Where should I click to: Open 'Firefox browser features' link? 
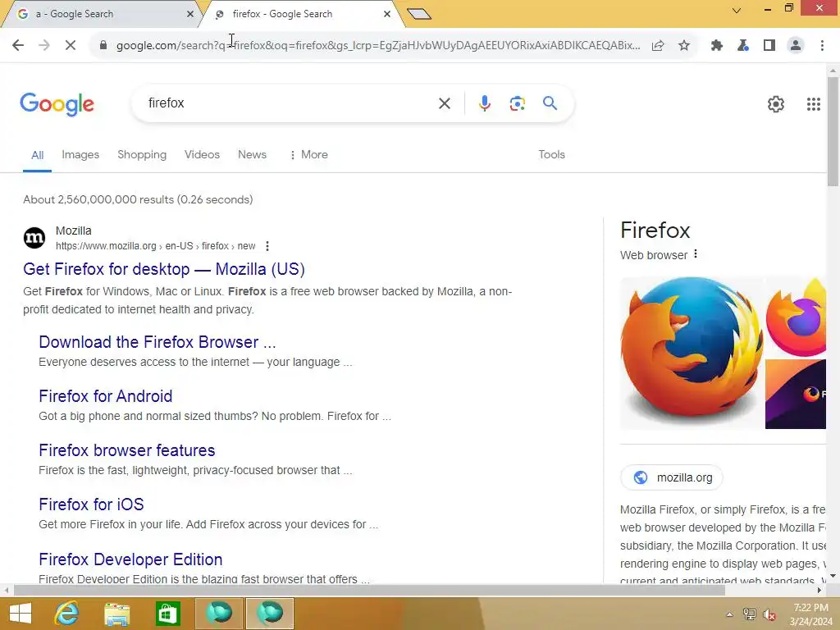coord(127,450)
